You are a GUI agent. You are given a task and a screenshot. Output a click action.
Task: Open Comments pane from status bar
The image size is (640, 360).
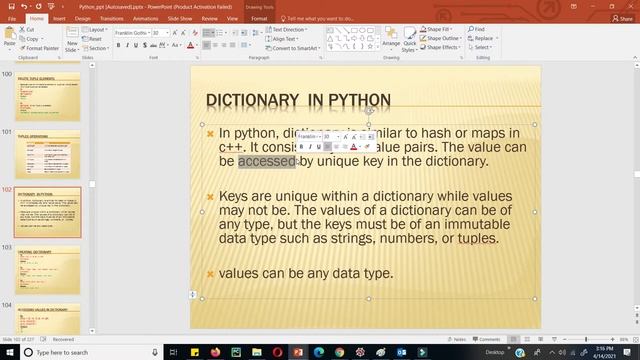(486, 339)
